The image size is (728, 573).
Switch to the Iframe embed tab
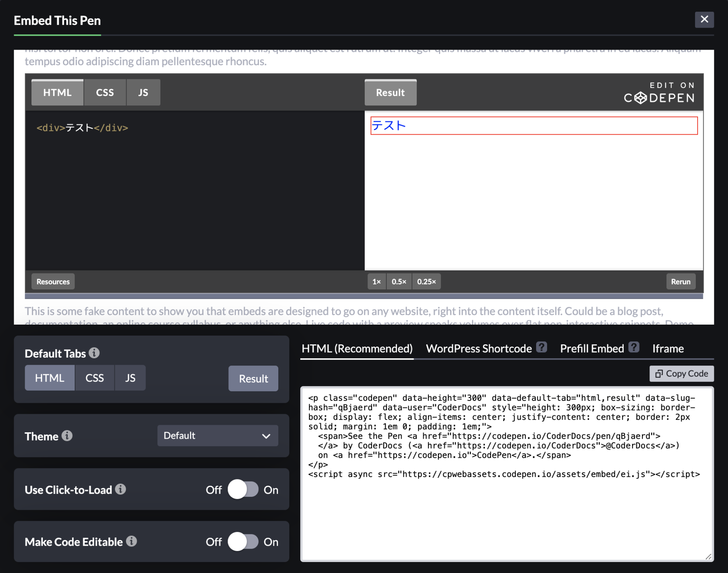click(x=668, y=349)
